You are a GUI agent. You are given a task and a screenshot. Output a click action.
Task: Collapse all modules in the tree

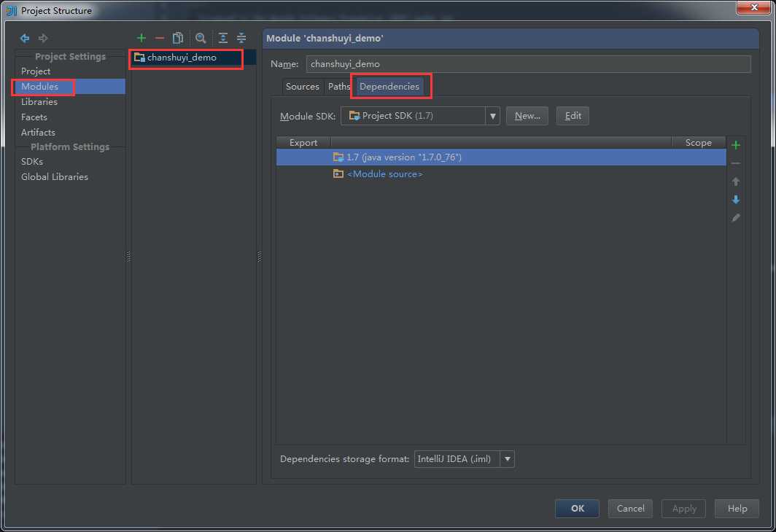pos(241,38)
